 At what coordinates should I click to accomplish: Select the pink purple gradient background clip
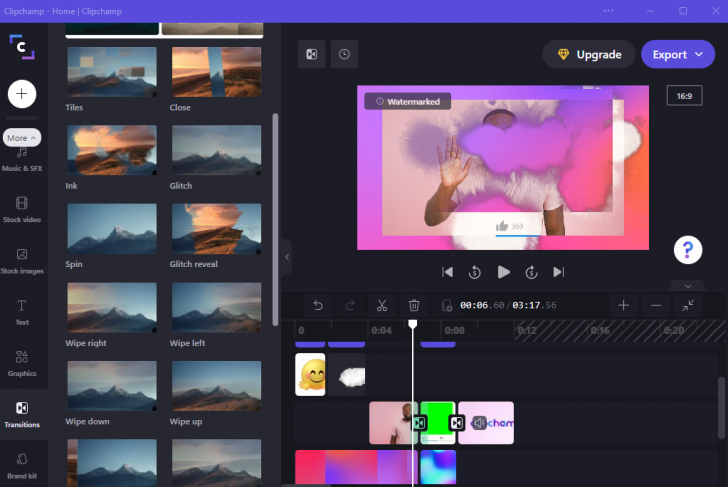[357, 468]
